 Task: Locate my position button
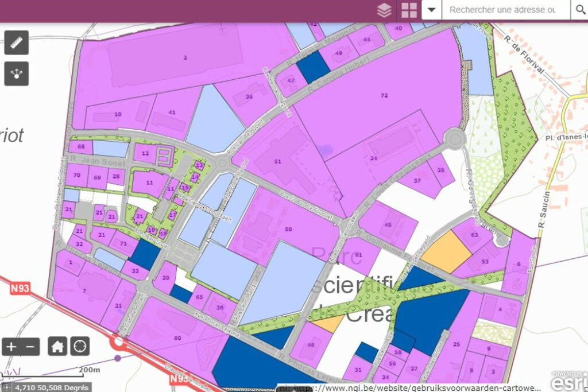(x=80, y=346)
